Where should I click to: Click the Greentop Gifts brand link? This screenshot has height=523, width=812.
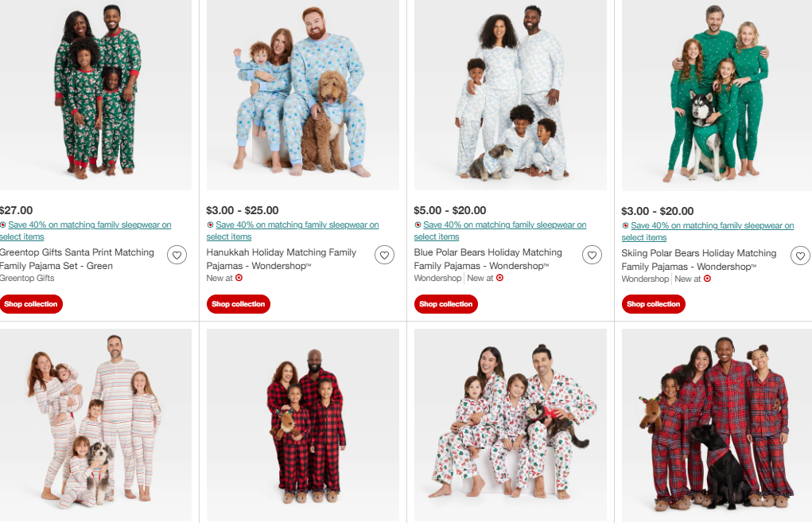click(27, 279)
